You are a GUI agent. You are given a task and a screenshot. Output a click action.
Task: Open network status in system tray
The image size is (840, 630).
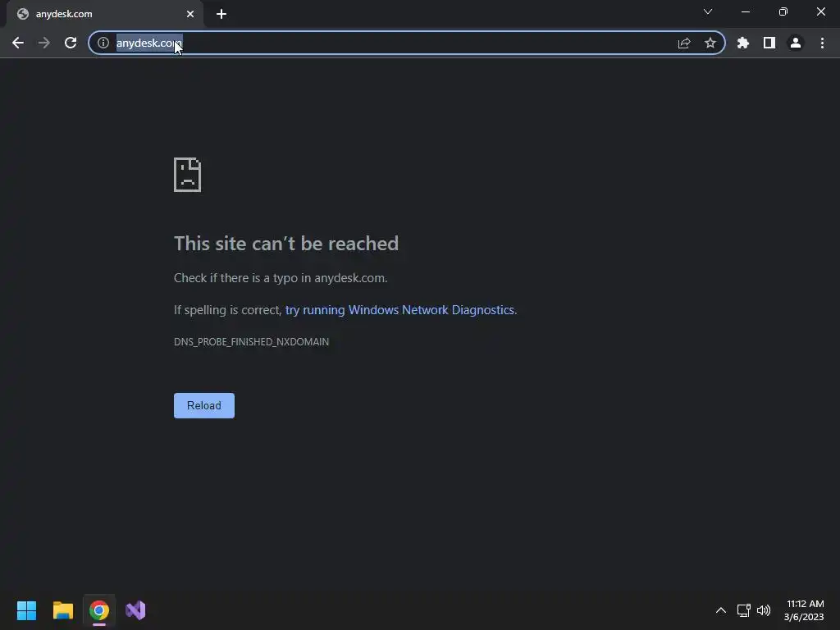[743, 610]
